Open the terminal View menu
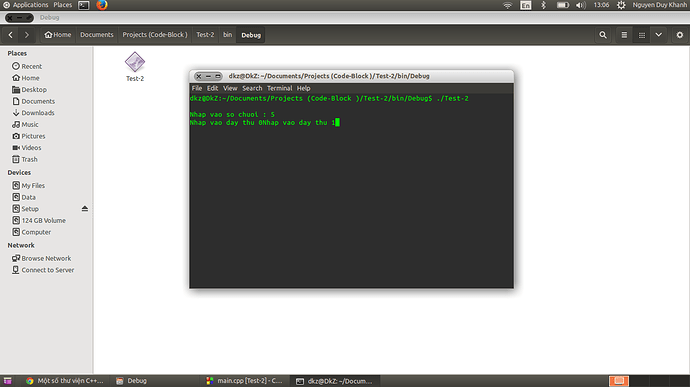 tap(230, 88)
